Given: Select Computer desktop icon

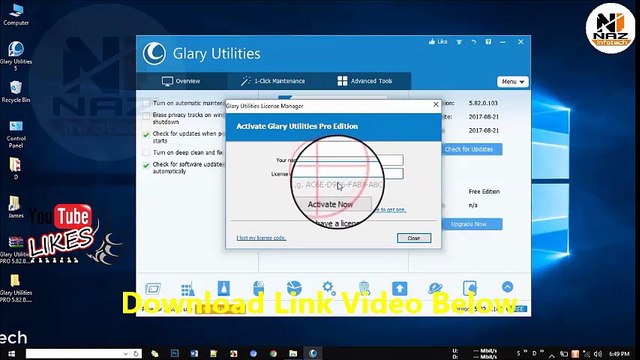Looking at the screenshot, I should (16, 14).
